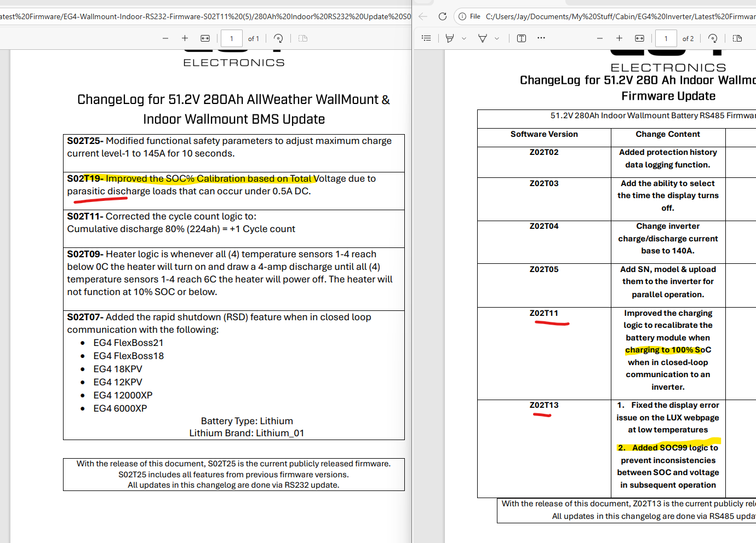This screenshot has height=543, width=756.
Task: Fit right PDF to width
Action: pos(639,38)
